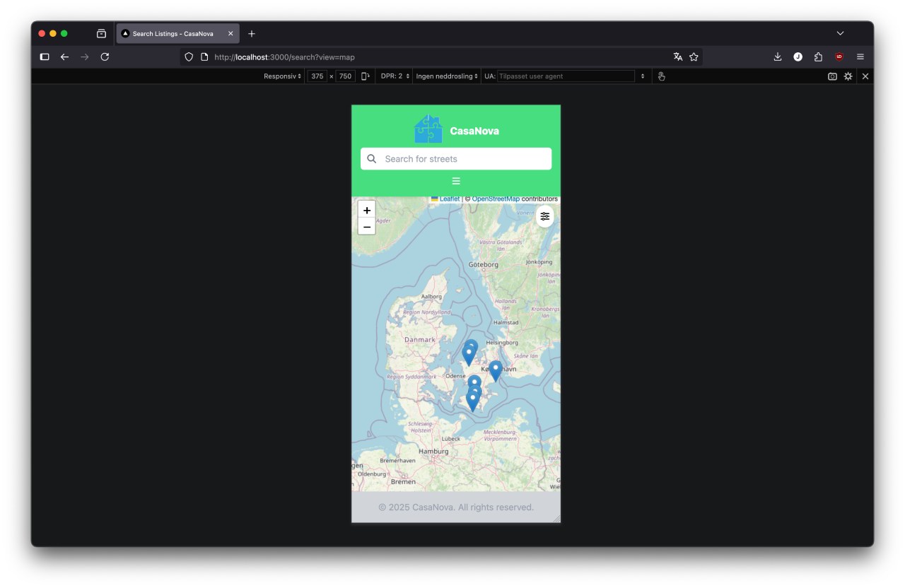Open responsive design mode settings gear
This screenshot has width=905, height=588.
[x=848, y=76]
